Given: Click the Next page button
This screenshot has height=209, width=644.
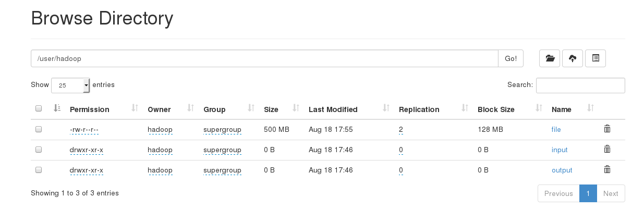Looking at the screenshot, I should pyautogui.click(x=611, y=193).
